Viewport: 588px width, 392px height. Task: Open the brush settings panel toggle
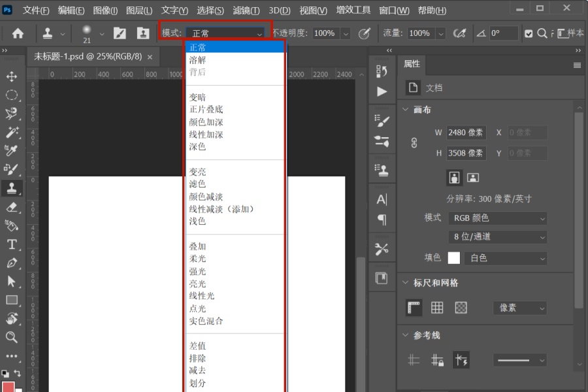pos(120,33)
